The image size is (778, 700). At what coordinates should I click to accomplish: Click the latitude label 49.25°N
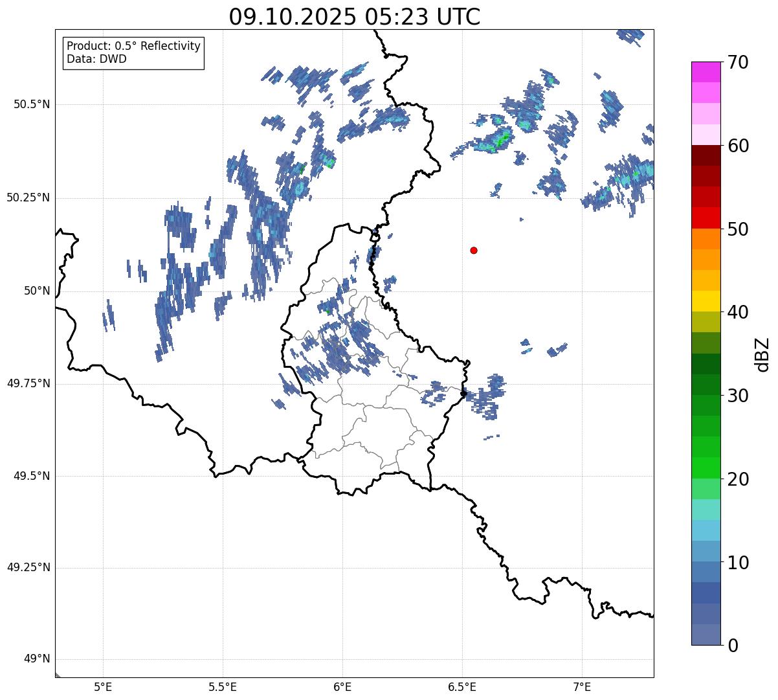[x=28, y=568]
